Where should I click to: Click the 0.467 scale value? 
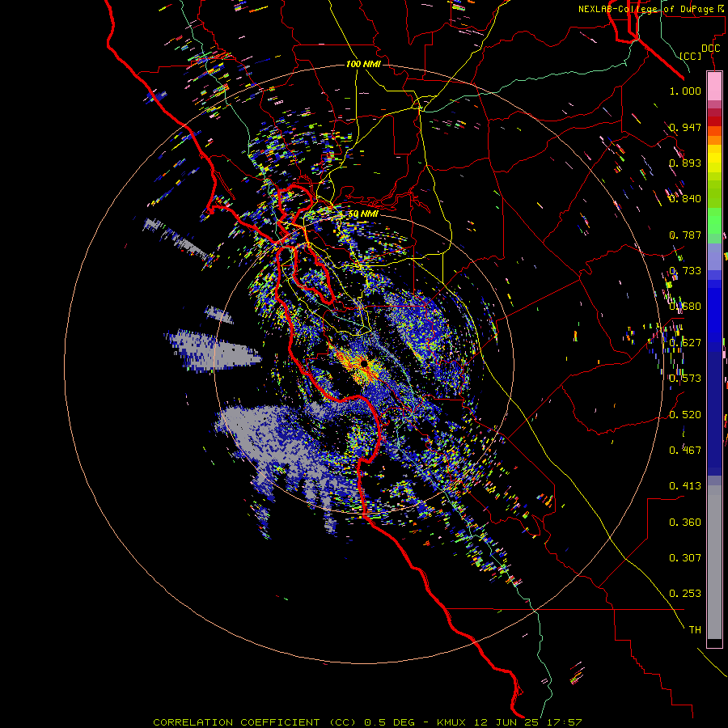point(685,450)
